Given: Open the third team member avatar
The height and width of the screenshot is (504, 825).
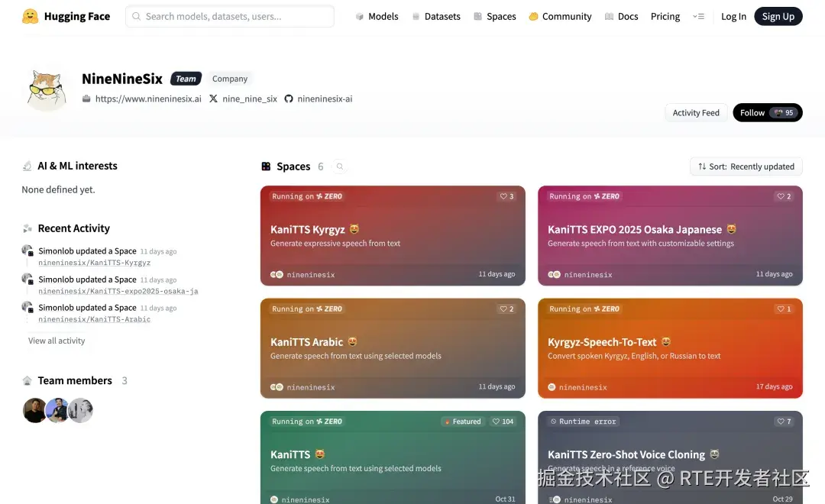Looking at the screenshot, I should 80,410.
